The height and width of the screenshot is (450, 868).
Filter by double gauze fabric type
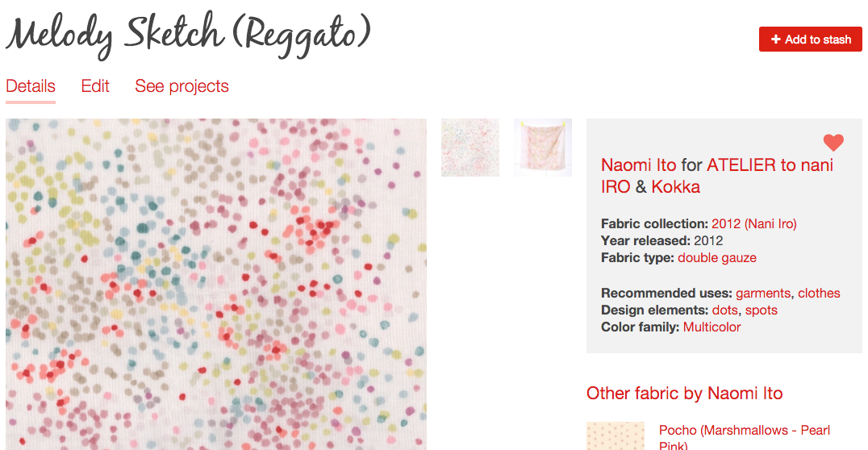coord(717,258)
